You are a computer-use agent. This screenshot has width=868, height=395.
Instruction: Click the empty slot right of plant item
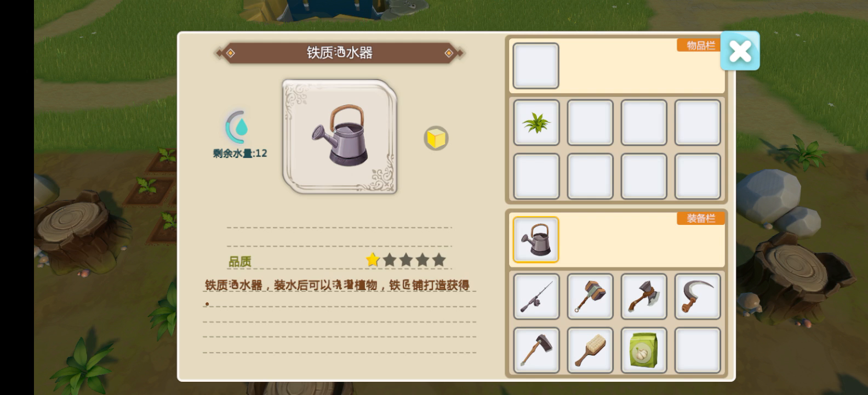point(590,122)
